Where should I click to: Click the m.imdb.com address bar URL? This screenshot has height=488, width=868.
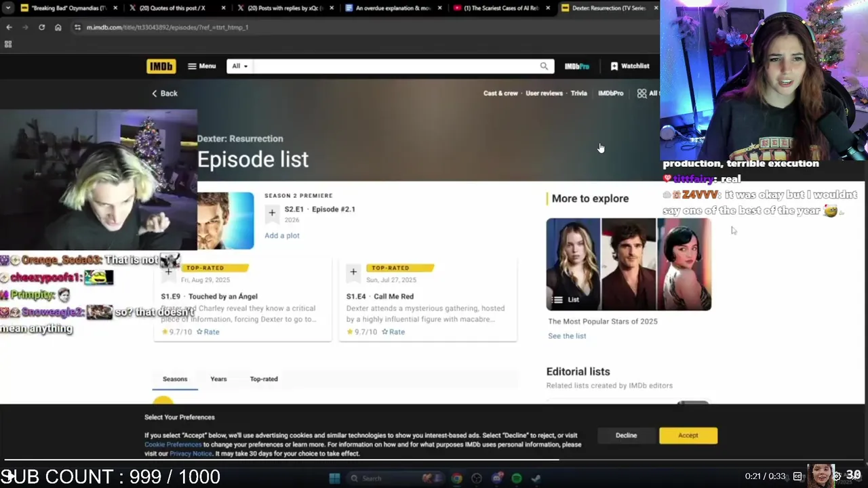167,27
